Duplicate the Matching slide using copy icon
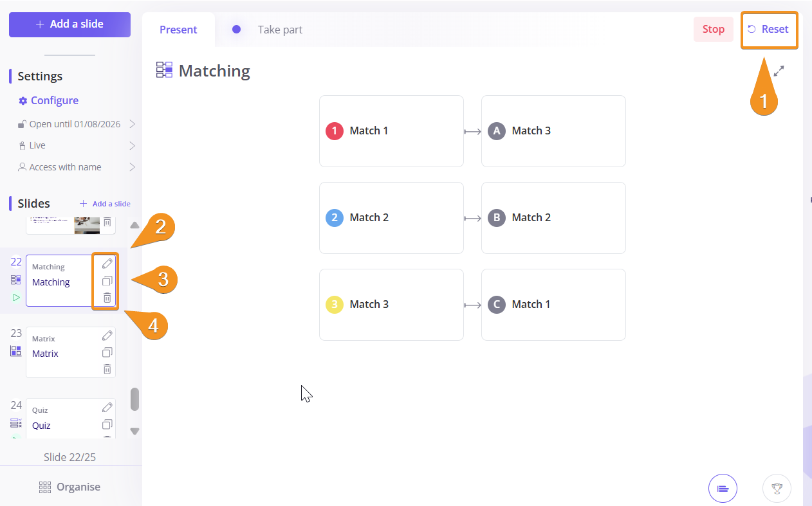This screenshot has height=506, width=812. click(107, 281)
